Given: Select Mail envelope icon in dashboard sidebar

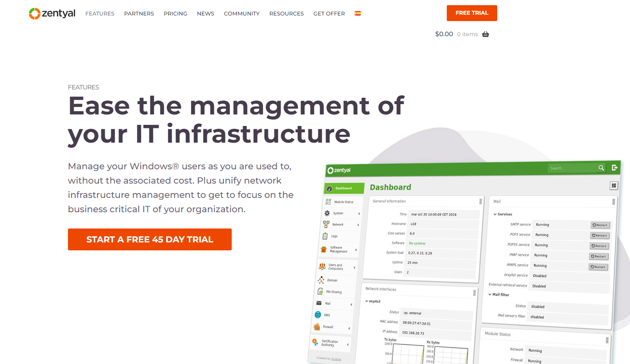Looking at the screenshot, I should (319, 303).
